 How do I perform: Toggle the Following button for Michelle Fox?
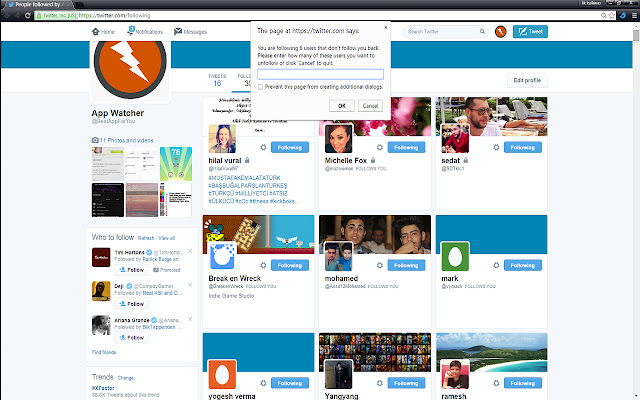[x=404, y=147]
